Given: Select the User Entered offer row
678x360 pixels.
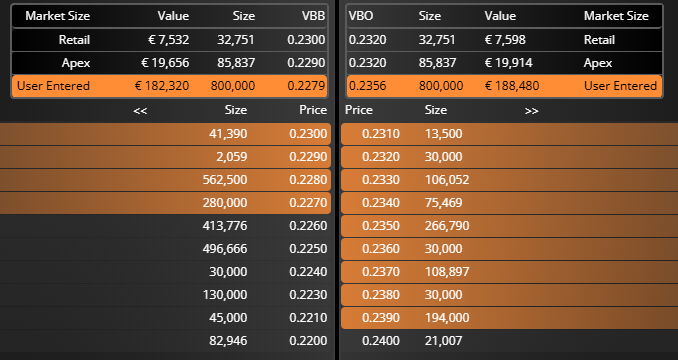Looking at the screenshot, I should click(x=504, y=86).
